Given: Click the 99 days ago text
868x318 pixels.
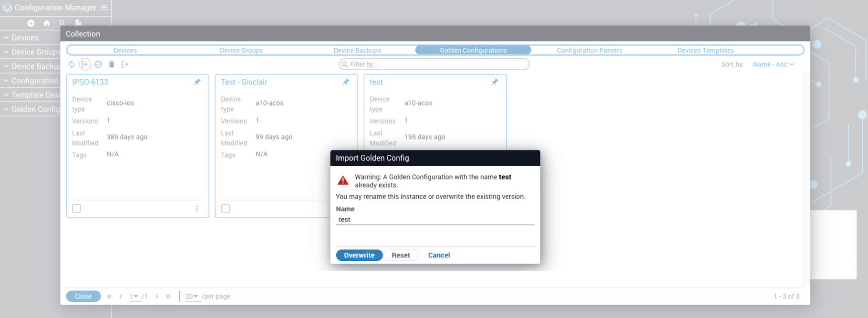Looking at the screenshot, I should [x=274, y=137].
